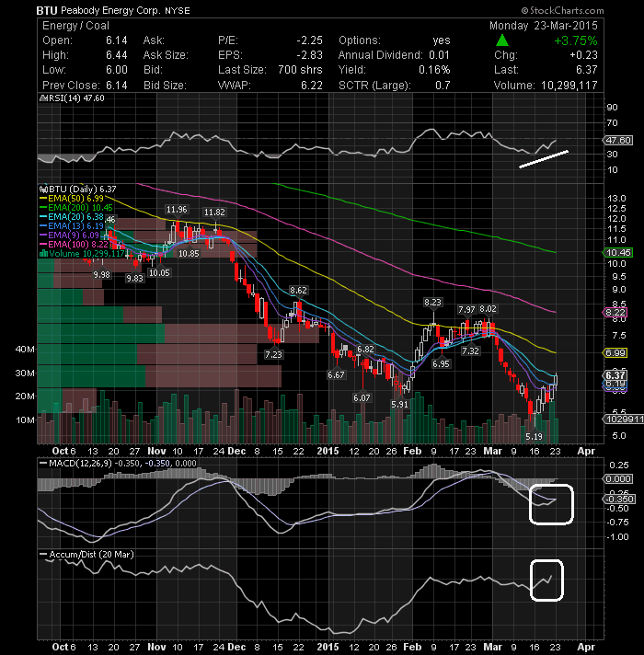Click the 8.62 price peak label
The width and height of the screenshot is (644, 655).
pyautogui.click(x=298, y=291)
